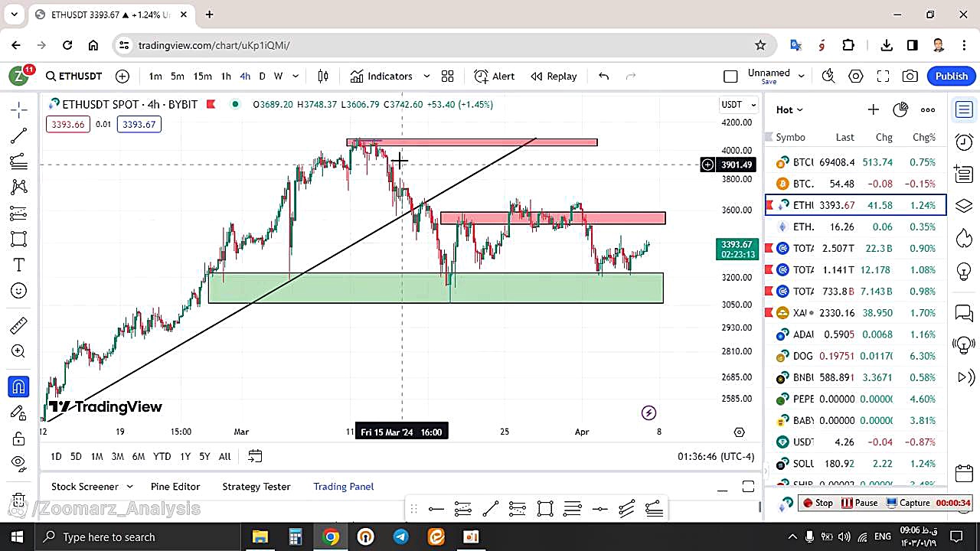Open the Fibonacci retracement tools
The image size is (980, 551).
[19, 161]
